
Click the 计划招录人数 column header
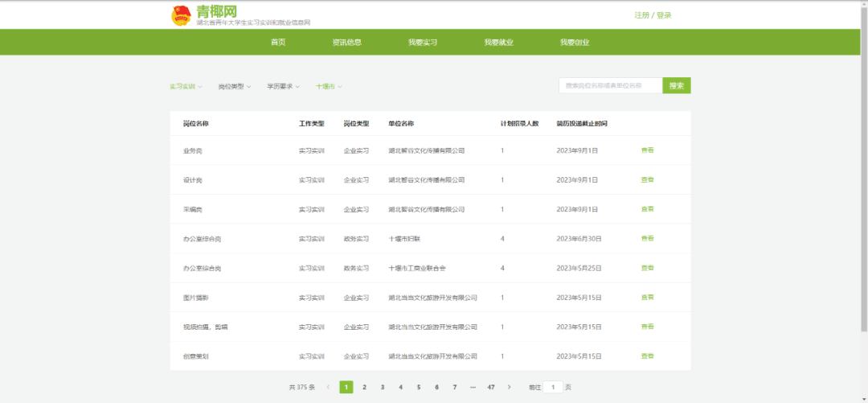click(519, 124)
